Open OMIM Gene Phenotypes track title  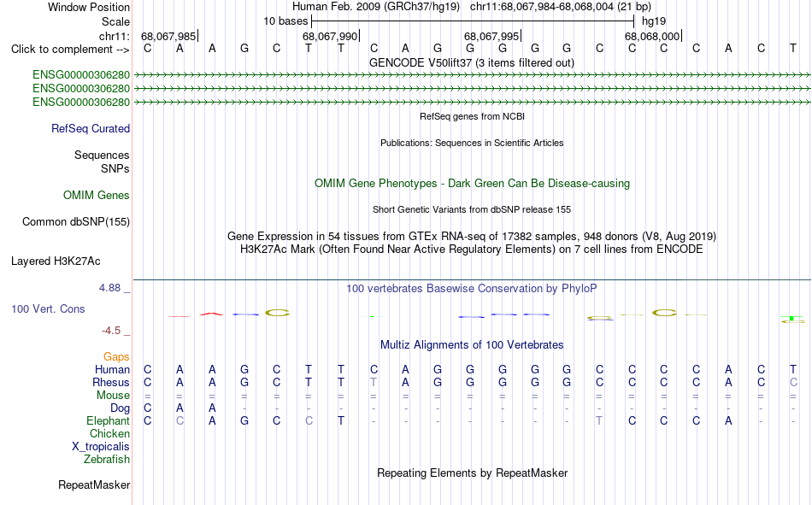[472, 184]
